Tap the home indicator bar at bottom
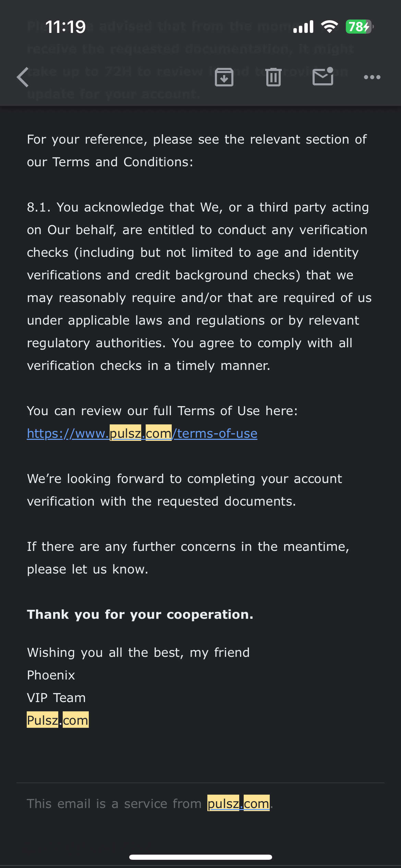 (x=200, y=857)
